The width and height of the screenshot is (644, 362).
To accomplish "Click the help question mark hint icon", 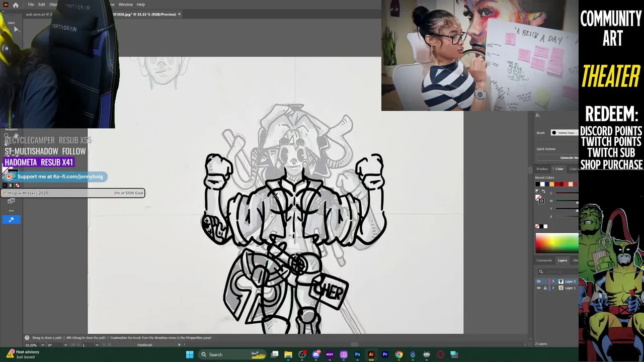I will click(27, 338).
